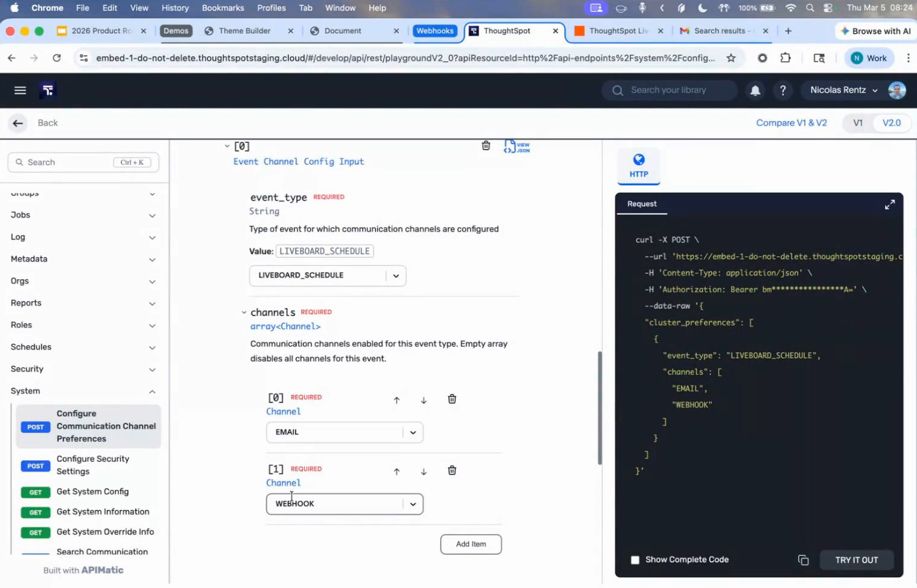The width and height of the screenshot is (917, 588).
Task: Open the help question mark icon
Action: [782, 90]
